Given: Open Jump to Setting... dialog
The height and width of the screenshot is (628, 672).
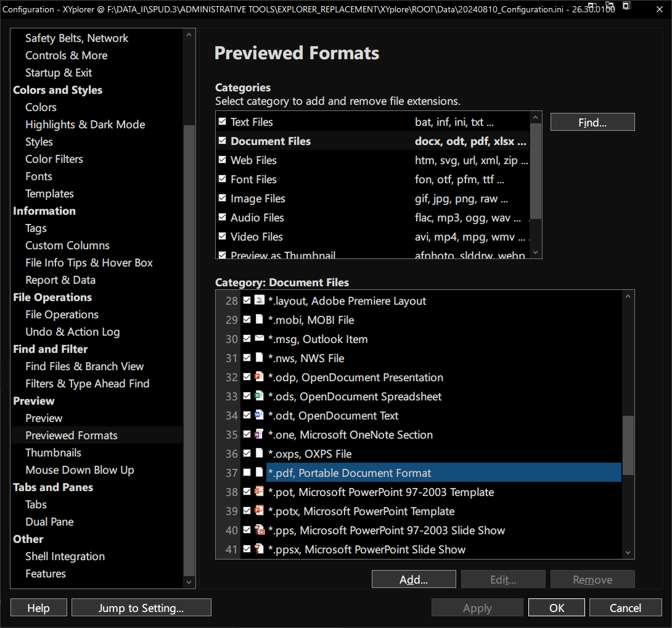Looking at the screenshot, I should tap(141, 608).
